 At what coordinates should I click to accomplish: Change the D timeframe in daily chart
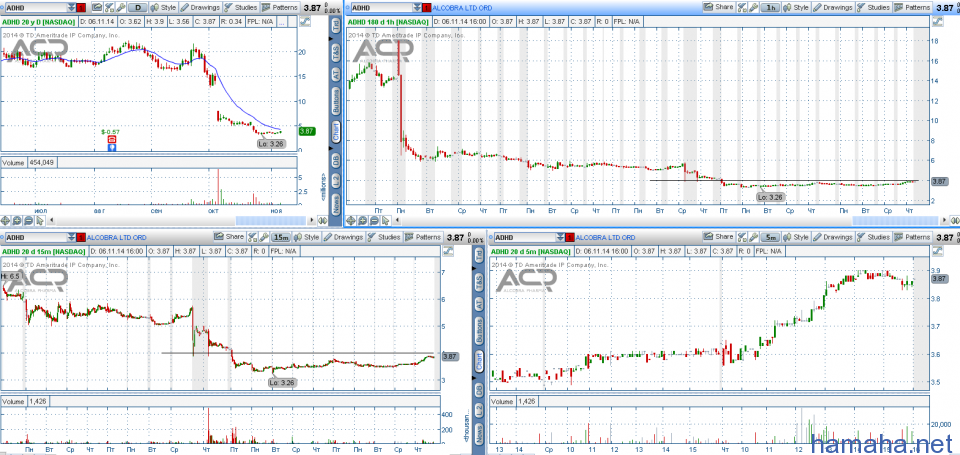(138, 7)
